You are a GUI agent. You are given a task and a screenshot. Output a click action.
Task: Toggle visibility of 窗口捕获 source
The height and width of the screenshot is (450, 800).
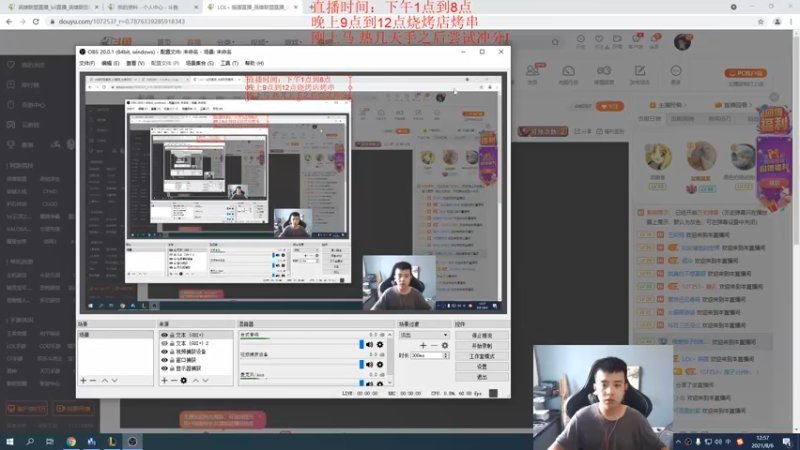[164, 360]
